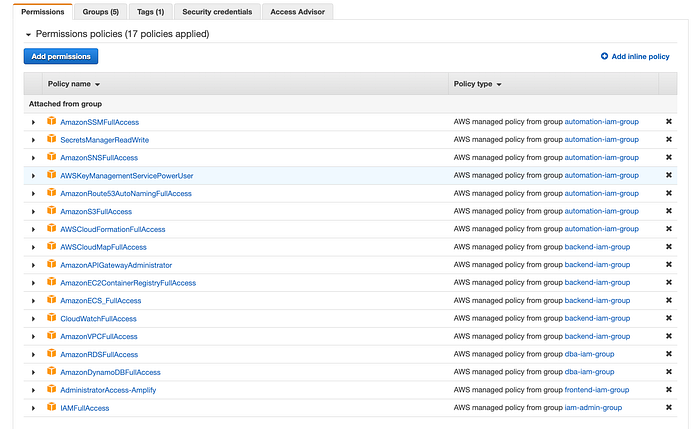
Task: Click the orange box icon beside CloudWatchFullAccess
Action: (x=52, y=317)
